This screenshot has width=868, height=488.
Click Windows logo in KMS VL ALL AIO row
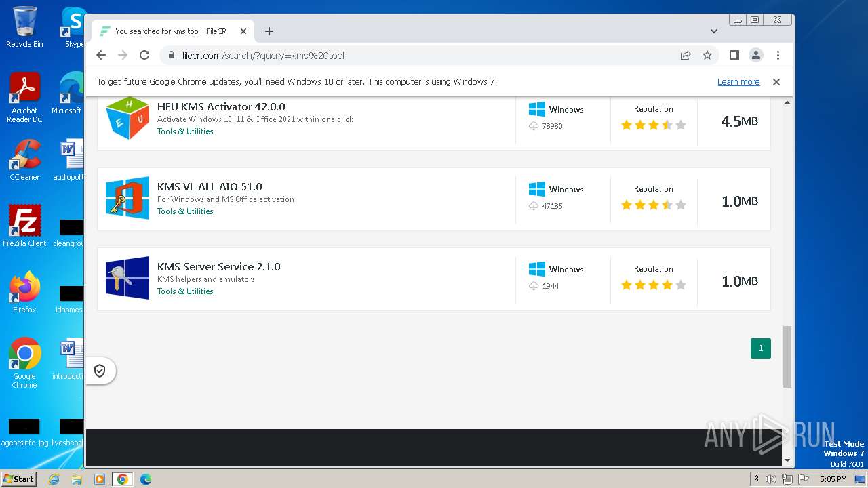click(x=537, y=189)
